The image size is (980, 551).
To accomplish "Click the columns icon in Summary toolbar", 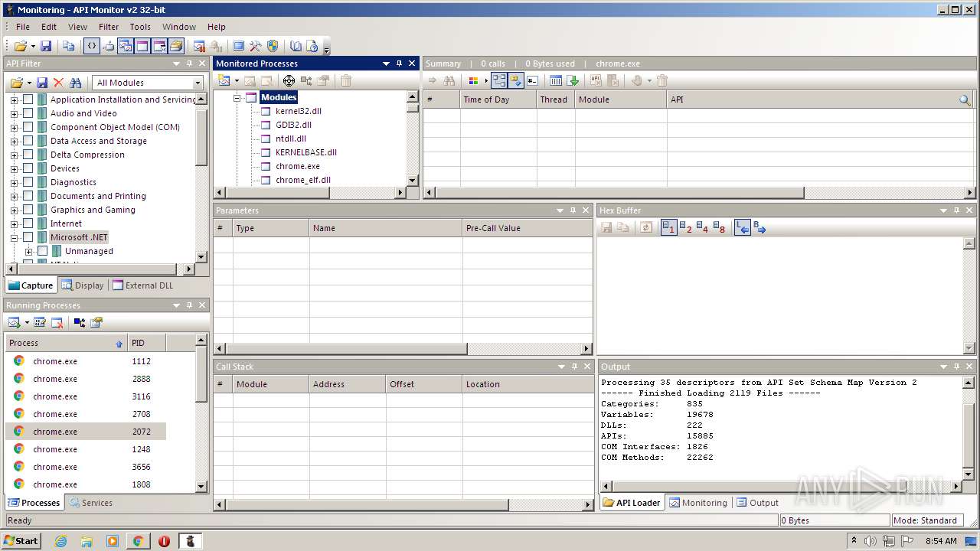I will (x=556, y=80).
